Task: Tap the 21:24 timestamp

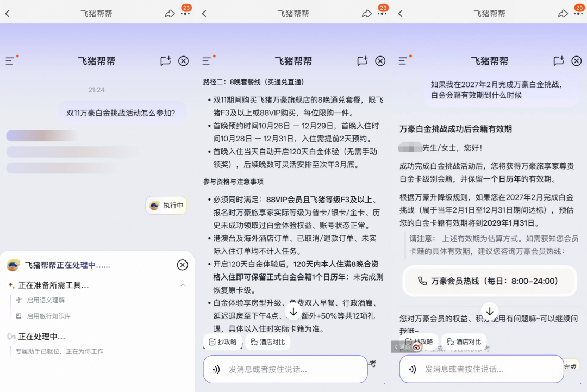Action: [97, 90]
